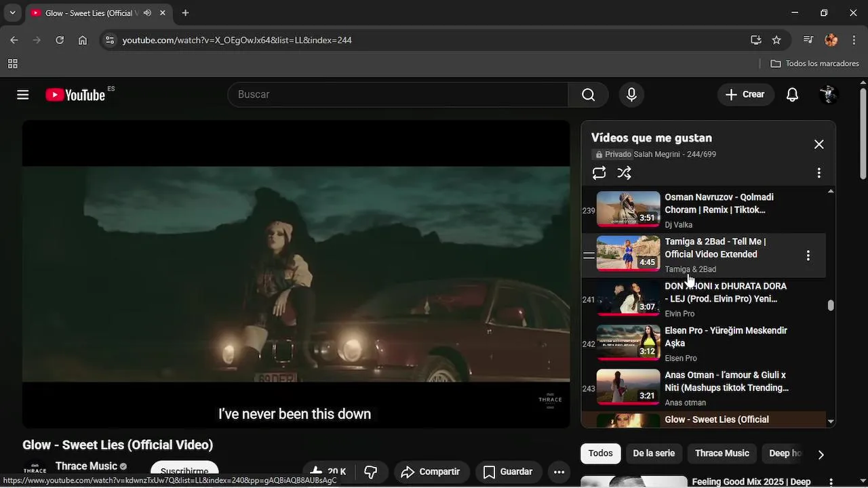Click Guardar save button
Screen dimensions: 868x488
508,472
